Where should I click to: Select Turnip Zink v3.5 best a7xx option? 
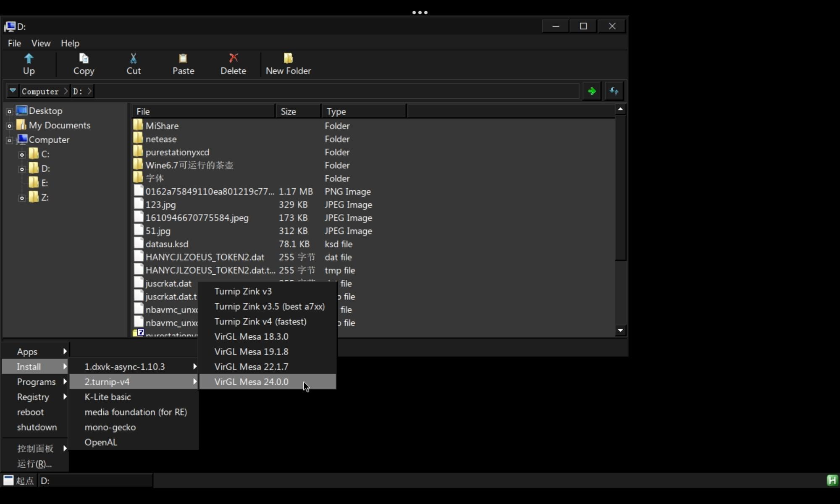click(269, 306)
